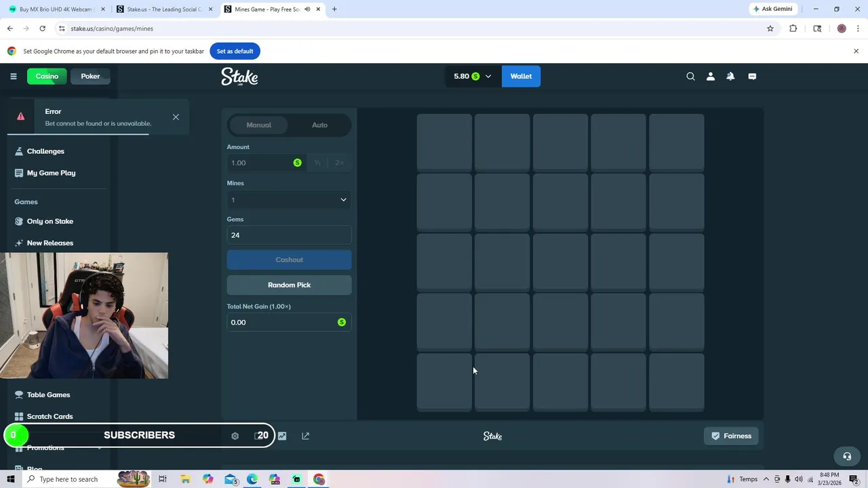Screen dimensions: 868x488
Task: Click the bet Amount input field
Action: point(265,163)
